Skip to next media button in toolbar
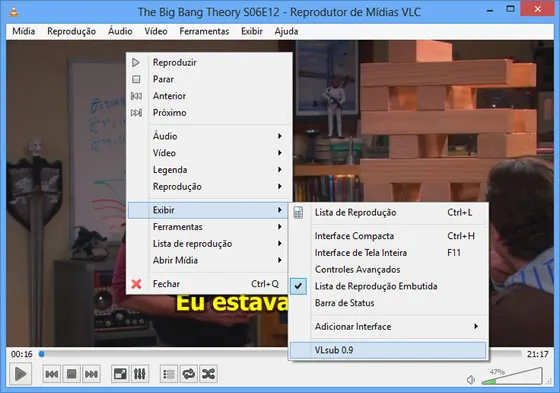Screen dimensions: 560x393 point(91,374)
